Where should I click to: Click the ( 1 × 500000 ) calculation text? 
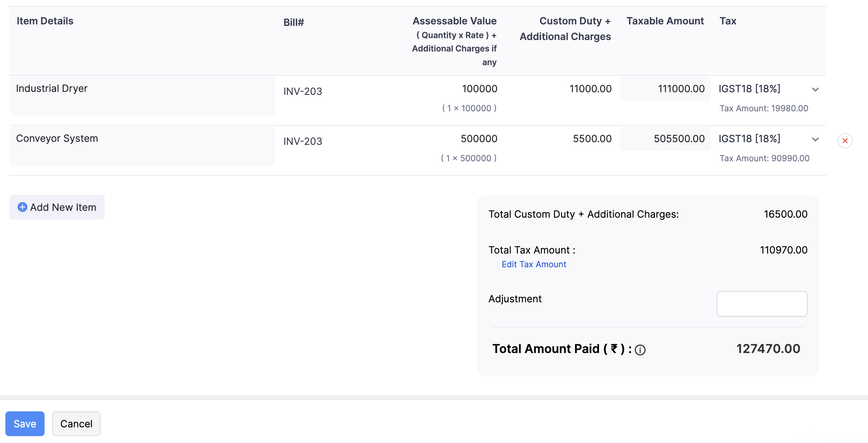[x=469, y=158]
